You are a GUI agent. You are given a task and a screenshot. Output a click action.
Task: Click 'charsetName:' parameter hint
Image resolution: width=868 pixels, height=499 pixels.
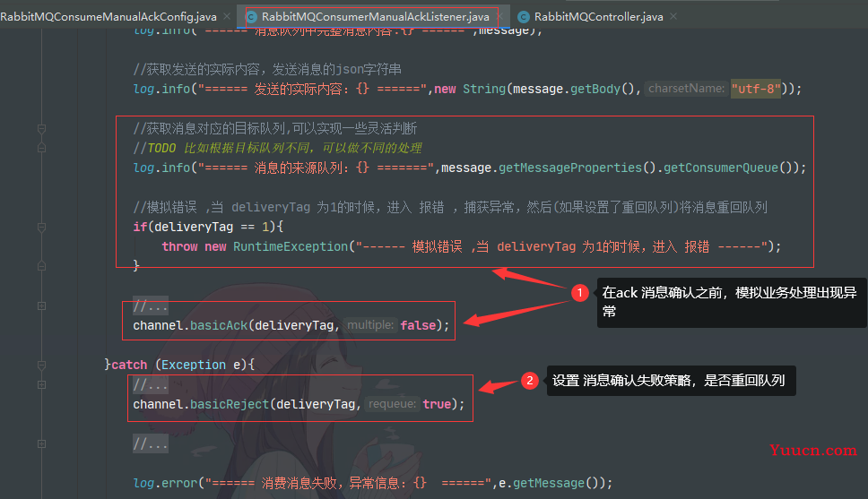[686, 89]
